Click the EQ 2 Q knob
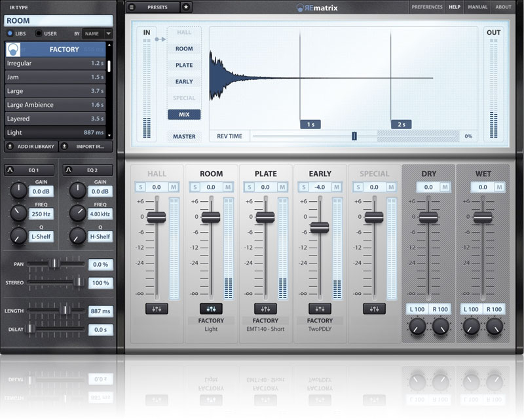The width and height of the screenshot is (524, 420). (77, 236)
